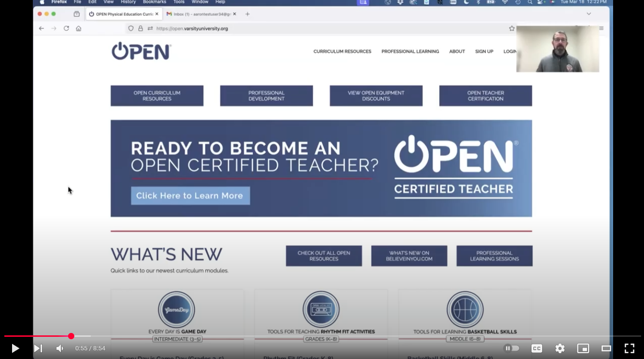Image resolution: width=644 pixels, height=359 pixels.
Task: Click the Intermediate (3-5) grade label
Action: [x=177, y=339]
